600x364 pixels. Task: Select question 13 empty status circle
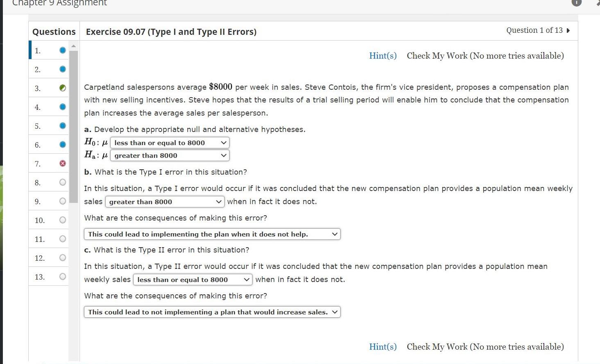click(63, 277)
